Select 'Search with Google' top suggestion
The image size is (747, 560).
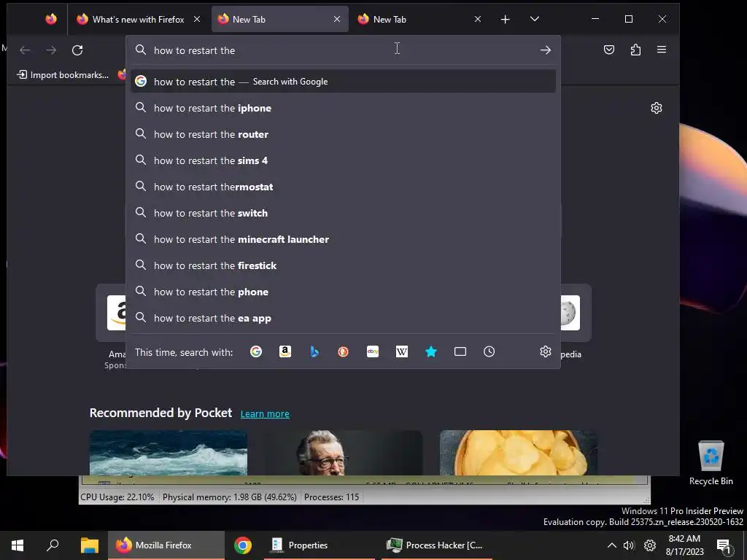coord(343,82)
